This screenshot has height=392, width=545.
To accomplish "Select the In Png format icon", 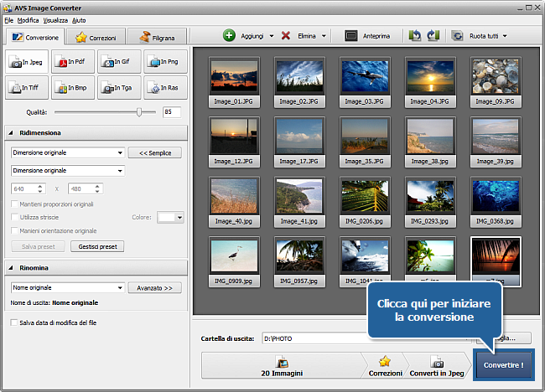I will click(x=165, y=61).
